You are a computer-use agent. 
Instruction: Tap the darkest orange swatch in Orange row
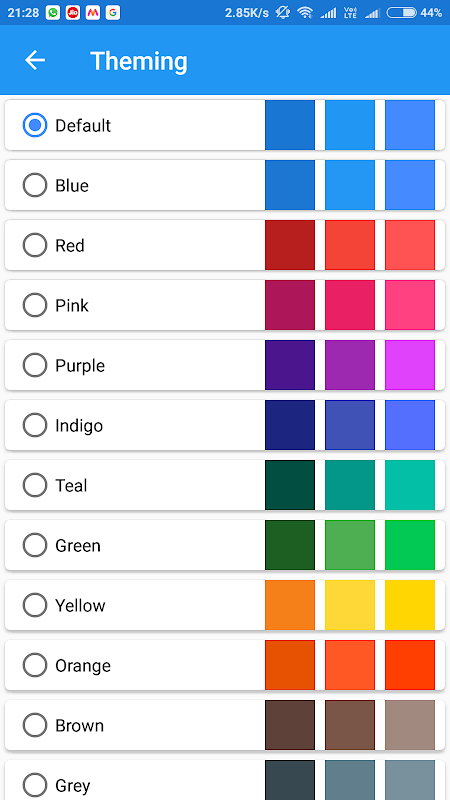click(x=290, y=665)
